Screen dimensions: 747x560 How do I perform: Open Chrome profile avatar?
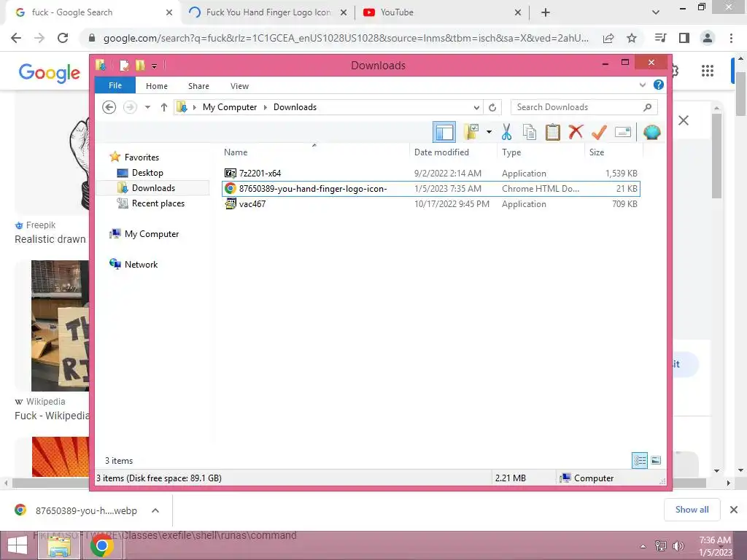[x=708, y=38]
